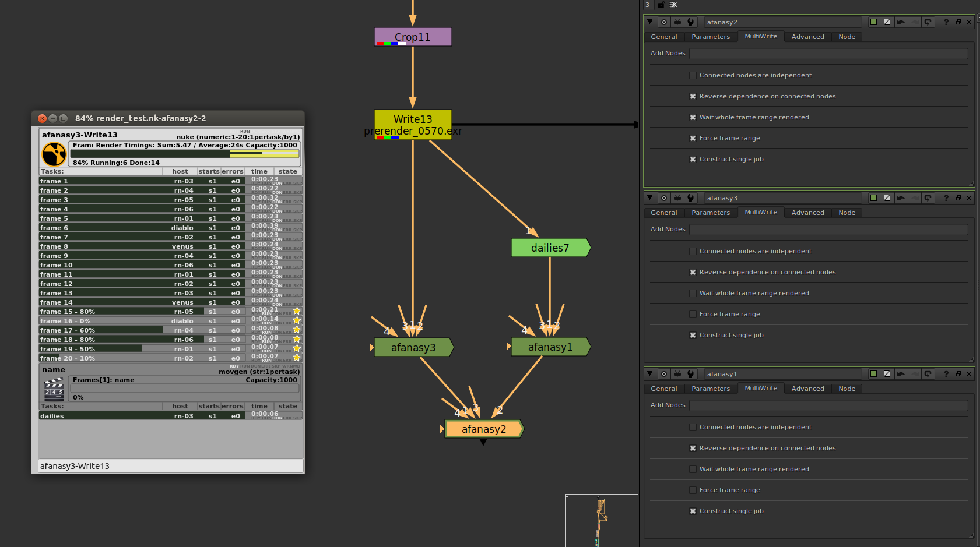Click afanasy3 panel's wrench icon

coord(691,198)
